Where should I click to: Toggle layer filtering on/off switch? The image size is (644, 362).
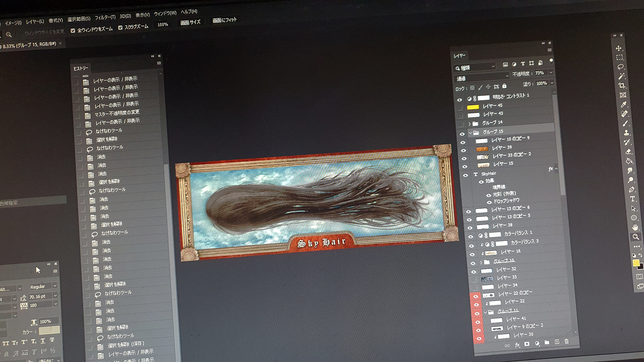click(551, 60)
